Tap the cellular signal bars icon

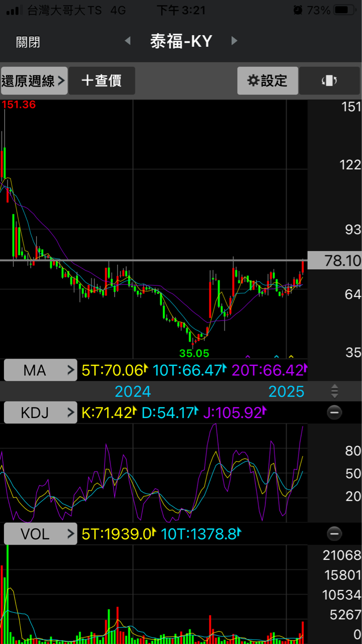click(14, 10)
